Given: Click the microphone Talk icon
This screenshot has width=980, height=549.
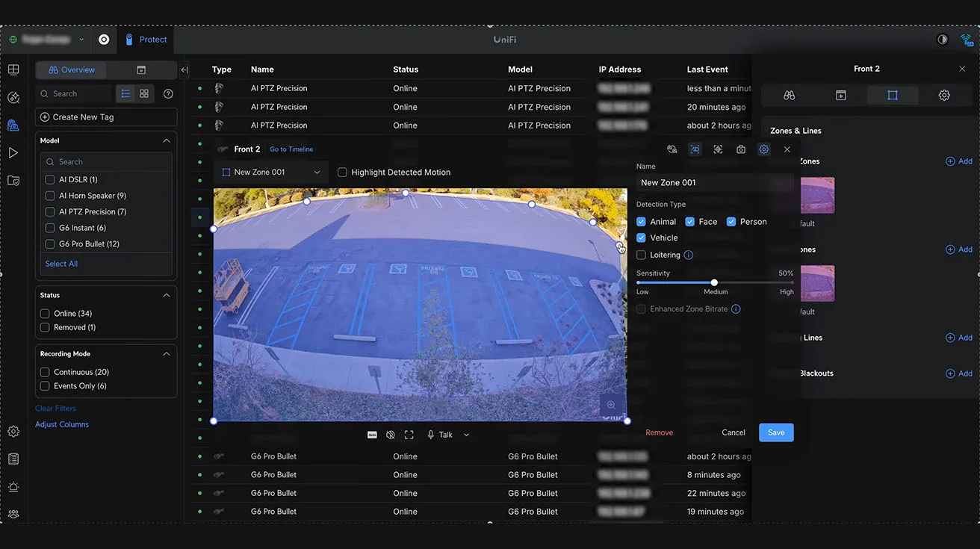Looking at the screenshot, I should point(431,435).
